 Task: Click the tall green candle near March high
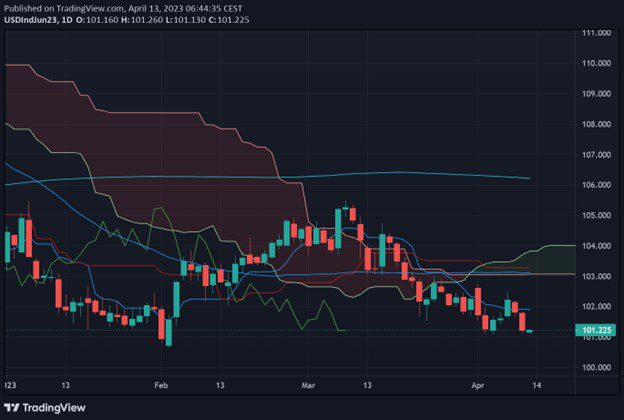point(338,229)
